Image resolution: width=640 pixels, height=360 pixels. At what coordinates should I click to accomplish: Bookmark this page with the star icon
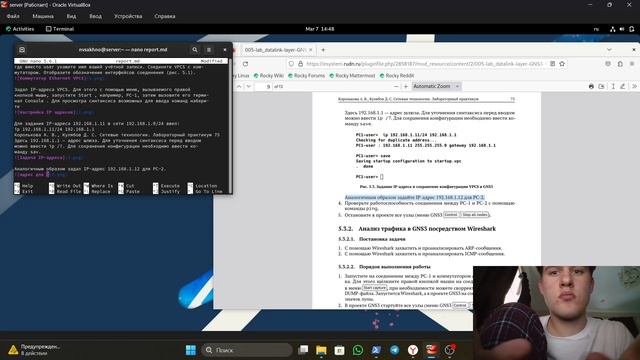[x=562, y=64]
